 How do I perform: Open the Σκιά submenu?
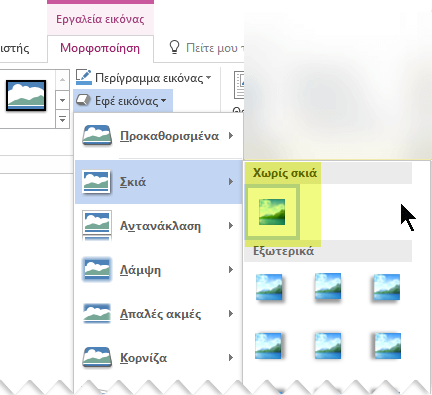[x=158, y=182]
